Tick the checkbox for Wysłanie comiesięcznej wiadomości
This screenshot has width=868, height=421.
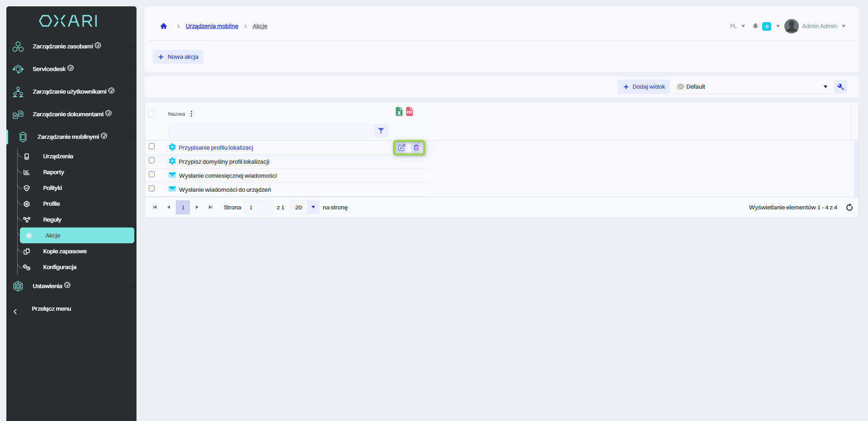(152, 175)
